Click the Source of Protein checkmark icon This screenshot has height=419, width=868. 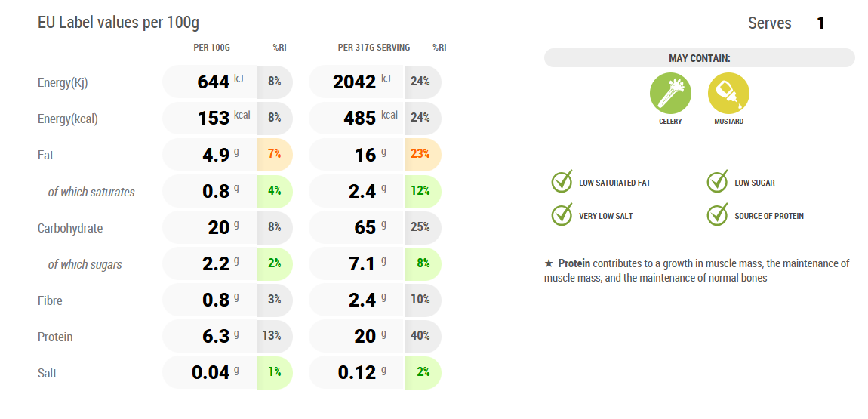pyautogui.click(x=717, y=215)
